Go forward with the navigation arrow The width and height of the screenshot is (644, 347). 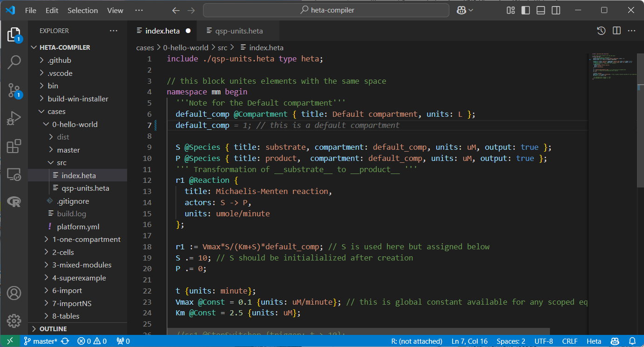191,10
